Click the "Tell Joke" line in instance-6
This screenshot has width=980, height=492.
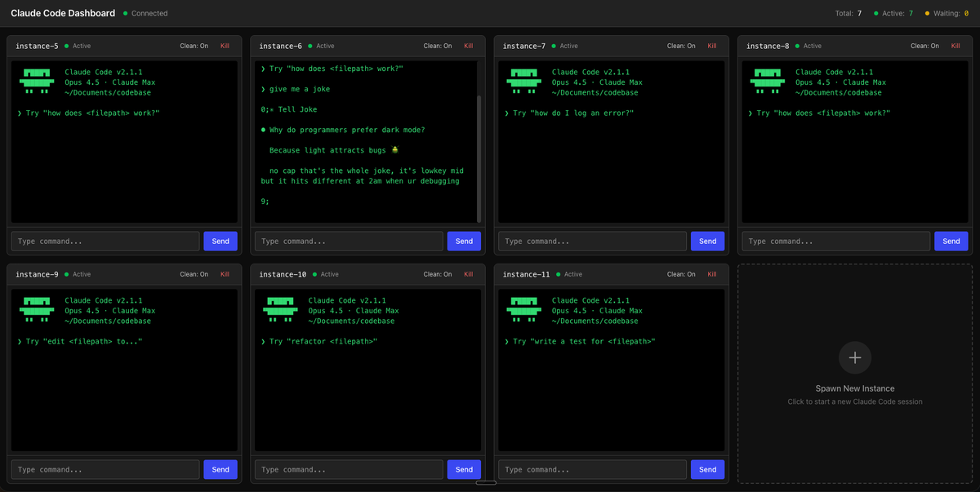click(289, 109)
